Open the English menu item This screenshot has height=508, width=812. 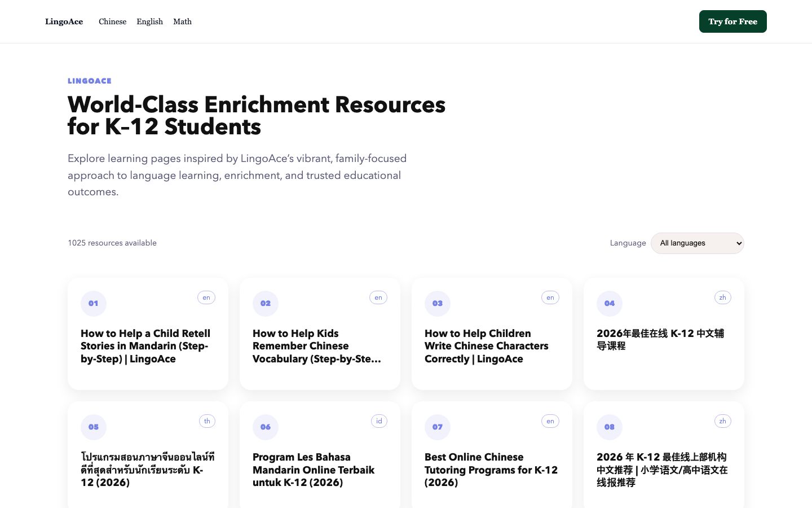pos(149,21)
